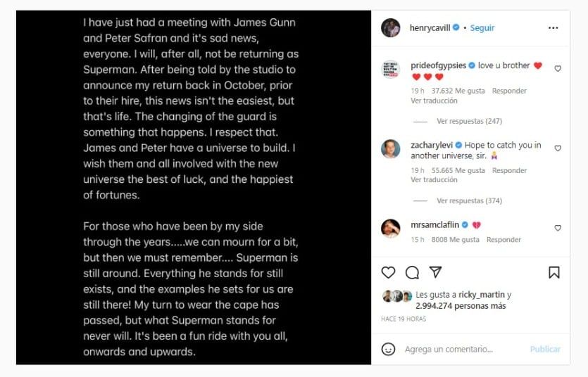Open emoji picker in comment box
Viewport: 588px width, 377px height.
coord(388,349)
